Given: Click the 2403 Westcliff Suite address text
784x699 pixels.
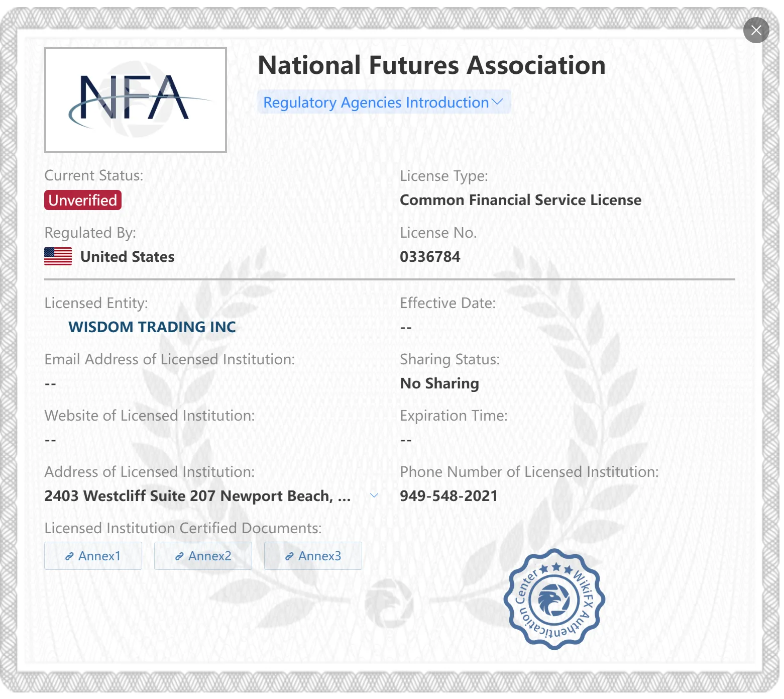Looking at the screenshot, I should 197,496.
